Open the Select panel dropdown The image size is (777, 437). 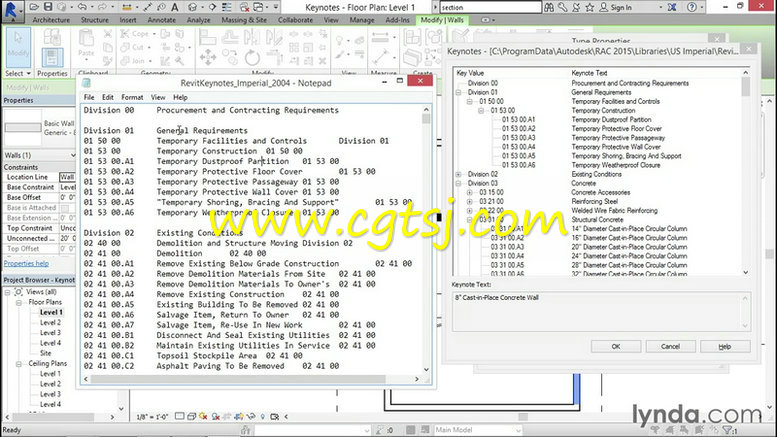[18, 73]
